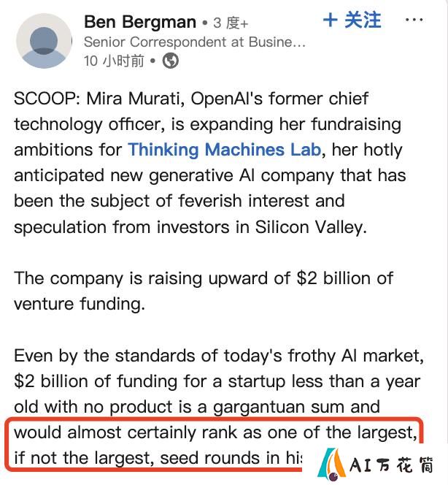
Task: Open the three-dot more options menu
Action: coord(414,20)
